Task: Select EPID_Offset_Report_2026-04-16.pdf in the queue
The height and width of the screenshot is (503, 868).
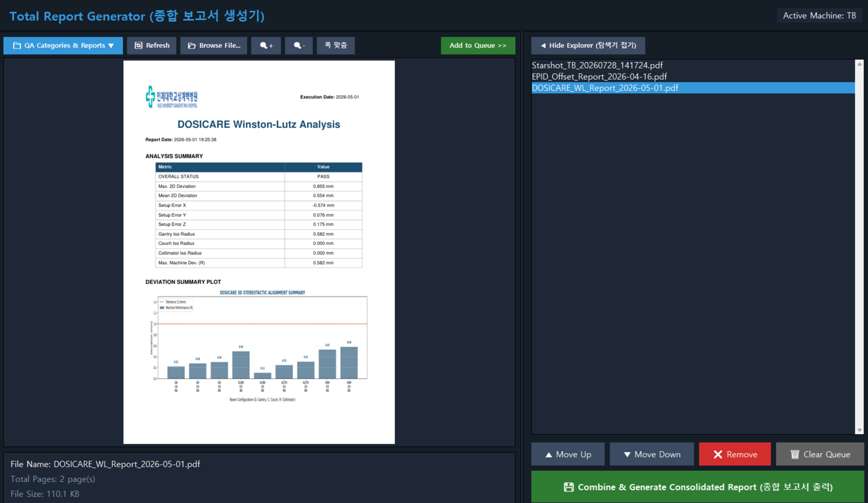Action: (693, 76)
